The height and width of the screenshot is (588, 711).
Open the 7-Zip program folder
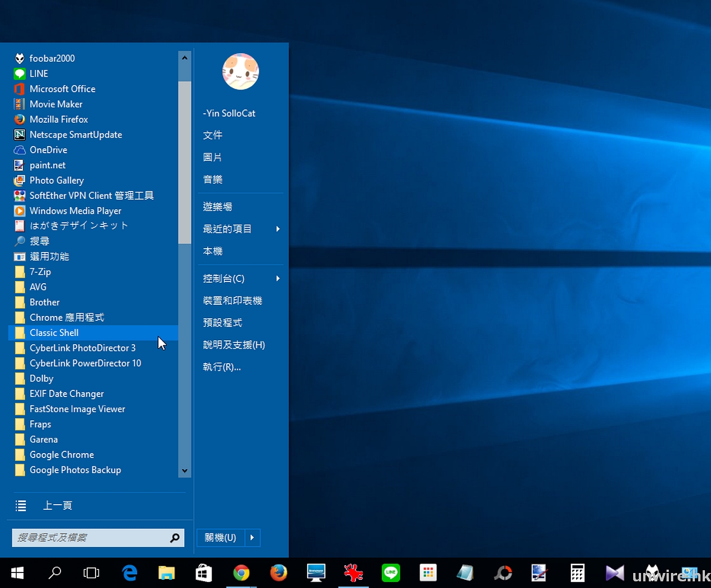[40, 272]
